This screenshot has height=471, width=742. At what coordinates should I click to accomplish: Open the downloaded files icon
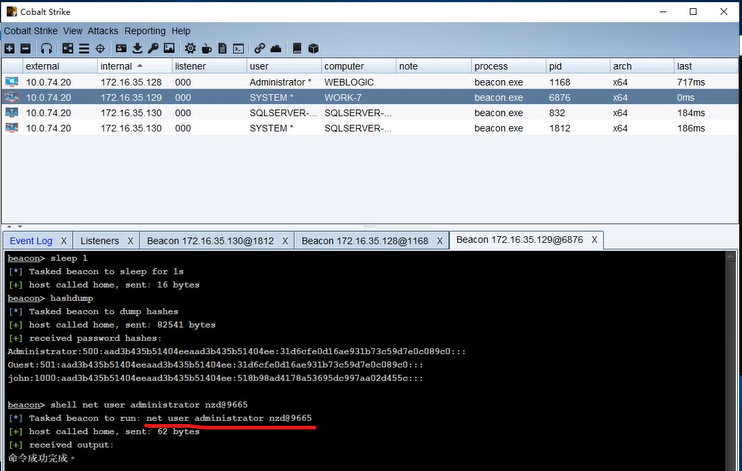[x=137, y=48]
